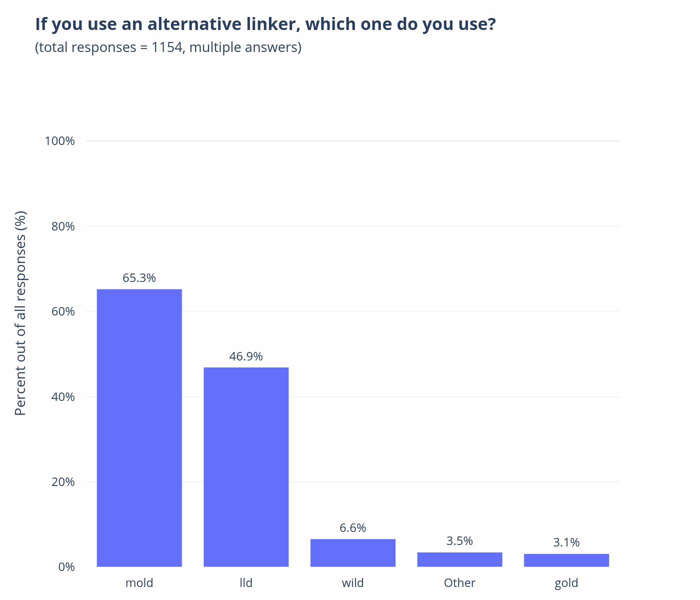Click the mold bar in the chart
The height and width of the screenshot is (600, 700).
pos(139,427)
